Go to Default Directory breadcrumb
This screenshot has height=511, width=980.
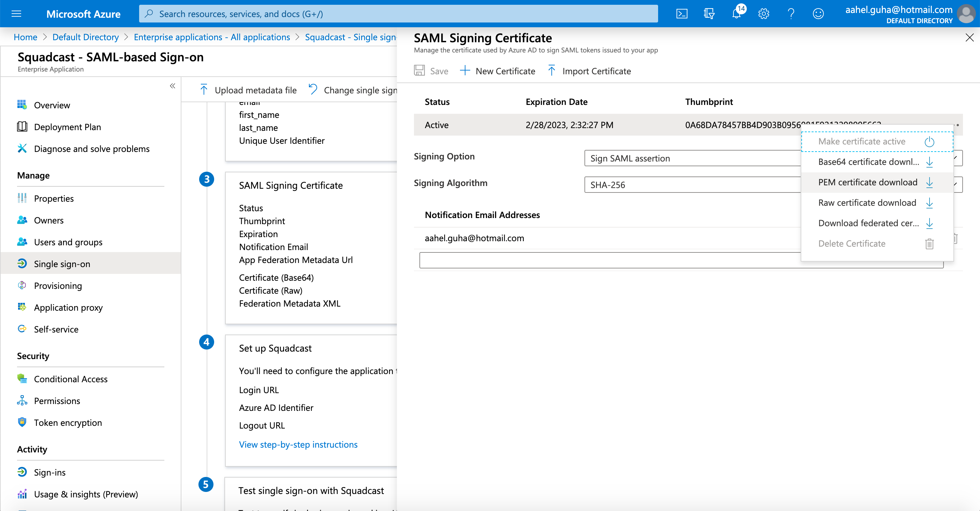[85, 37]
